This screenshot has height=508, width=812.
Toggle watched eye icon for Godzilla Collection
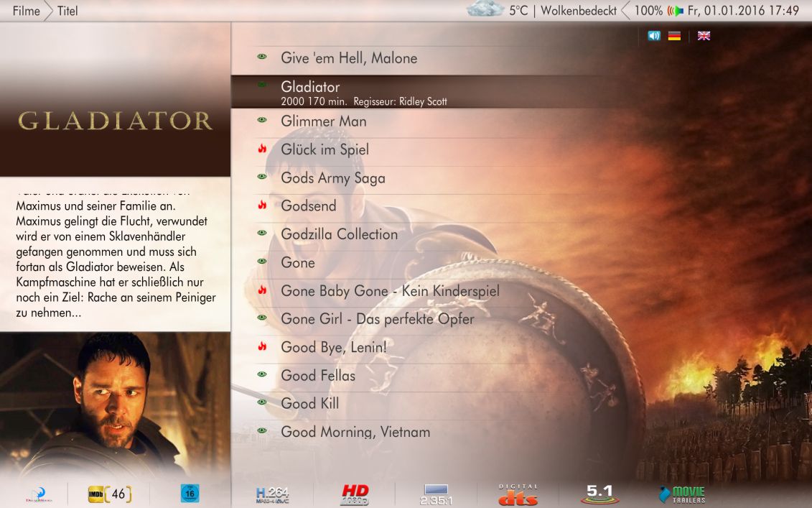point(262,233)
